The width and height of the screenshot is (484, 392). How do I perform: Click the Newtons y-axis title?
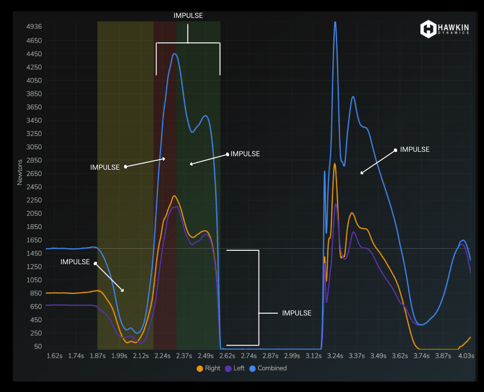tap(20, 172)
